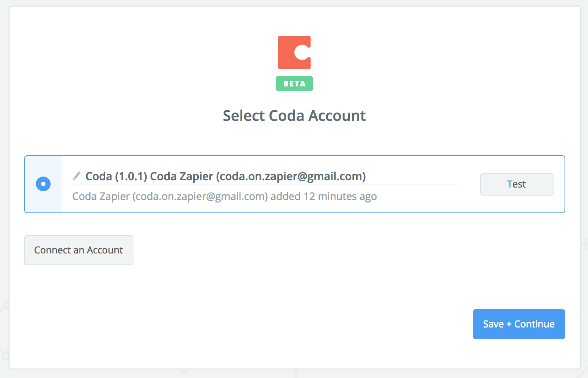The height and width of the screenshot is (378, 588).
Task: Click the Connect an Account button
Action: click(x=79, y=250)
